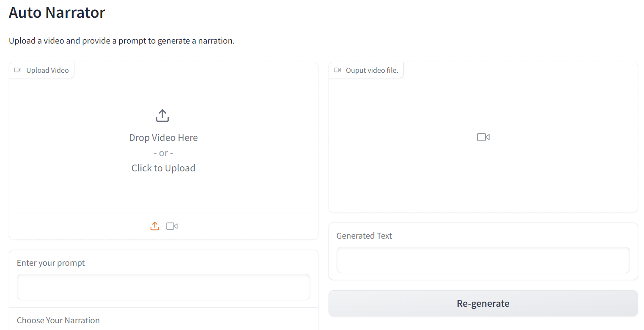Click the "- or -" separator text
This screenshot has width=644, height=330.
tap(163, 153)
